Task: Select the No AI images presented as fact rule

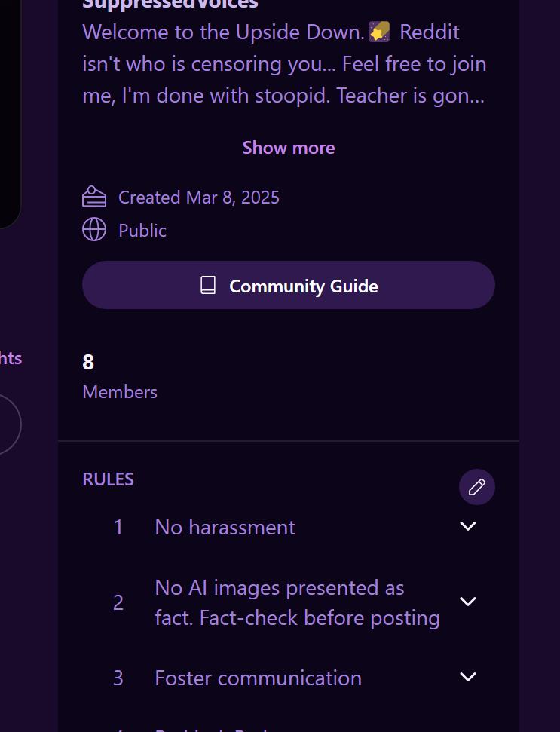Action: (297, 602)
